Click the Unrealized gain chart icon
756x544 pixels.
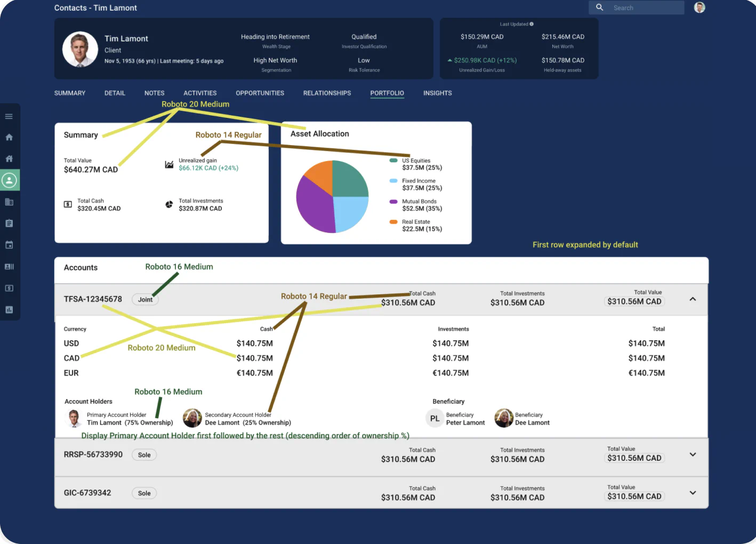tap(169, 164)
